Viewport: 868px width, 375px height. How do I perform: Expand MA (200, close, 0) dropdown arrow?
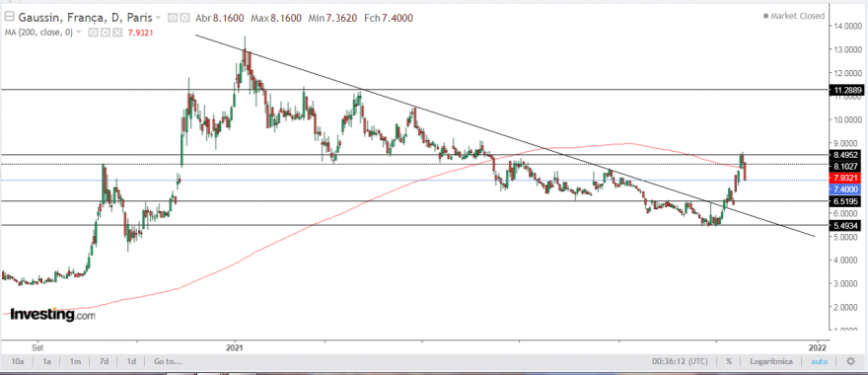79,33
